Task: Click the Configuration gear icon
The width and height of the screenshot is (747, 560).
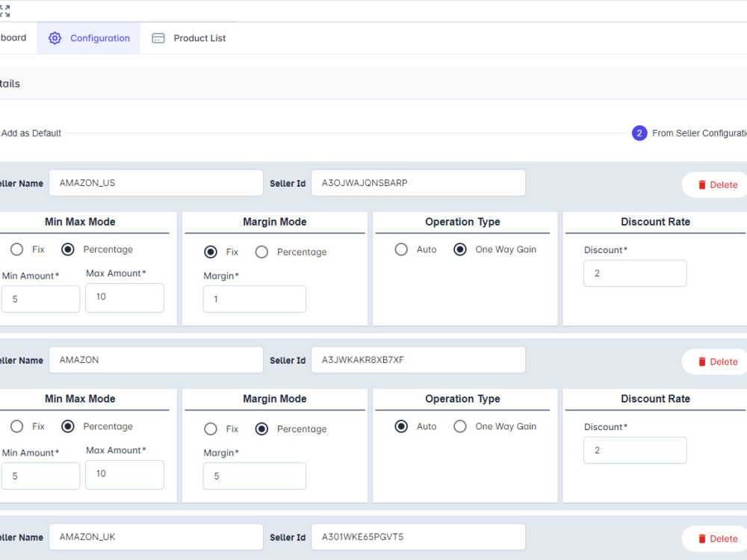Action: (55, 38)
